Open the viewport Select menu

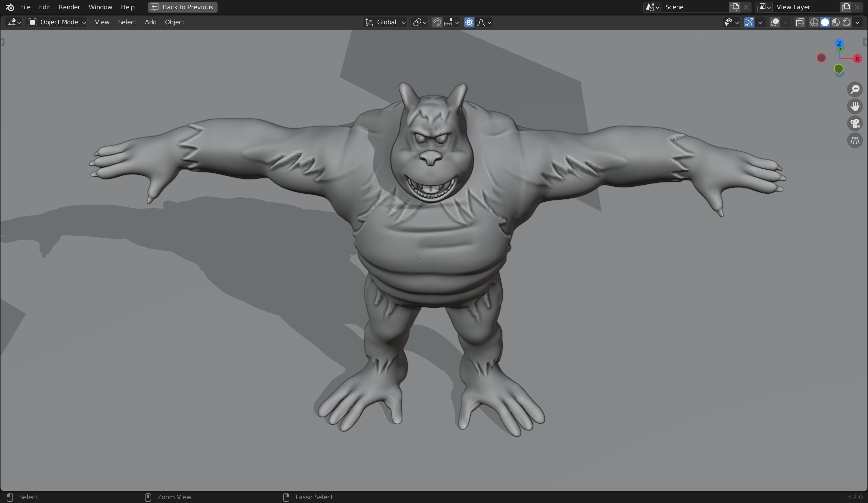pos(127,22)
